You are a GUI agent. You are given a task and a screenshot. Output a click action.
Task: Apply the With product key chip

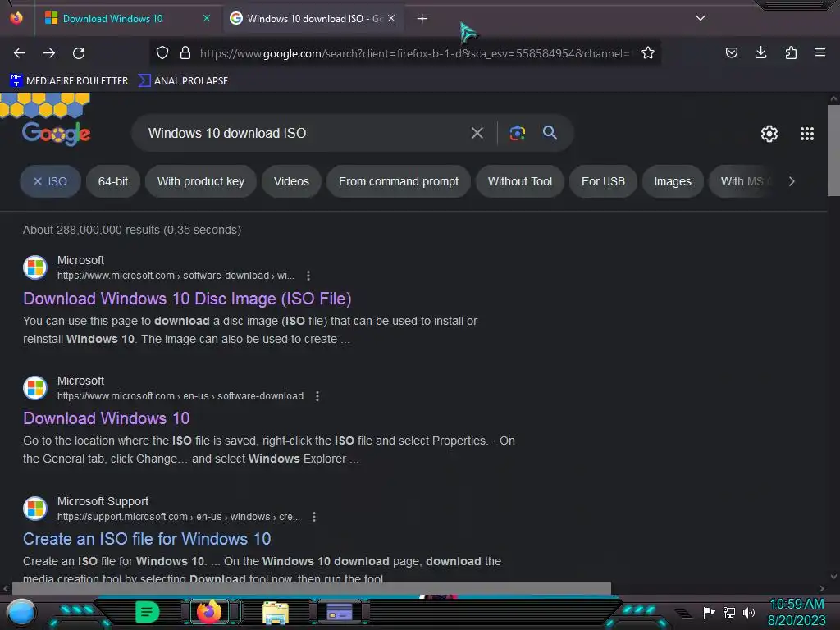pos(201,181)
